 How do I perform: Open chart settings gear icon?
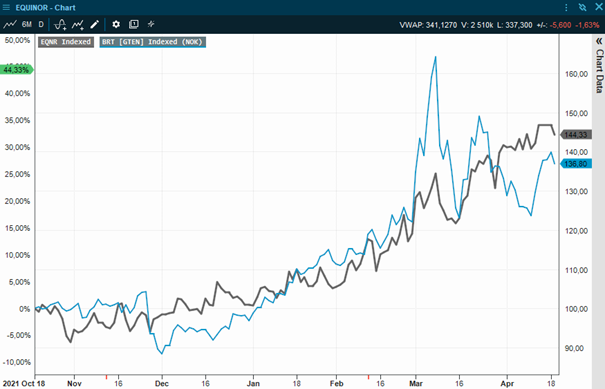tap(116, 24)
